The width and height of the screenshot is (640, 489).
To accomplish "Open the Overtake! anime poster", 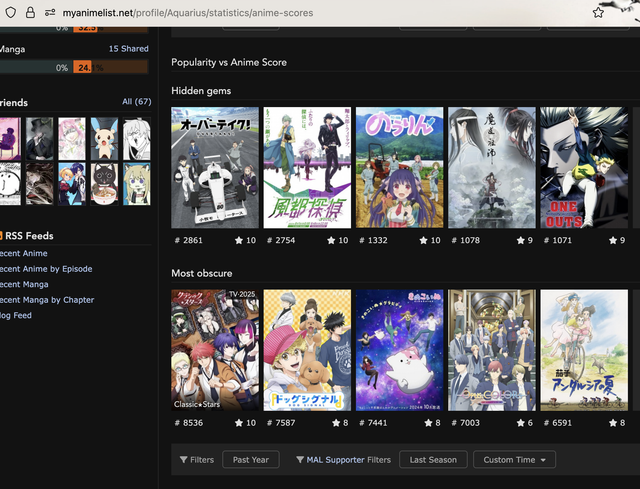I will click(215, 167).
